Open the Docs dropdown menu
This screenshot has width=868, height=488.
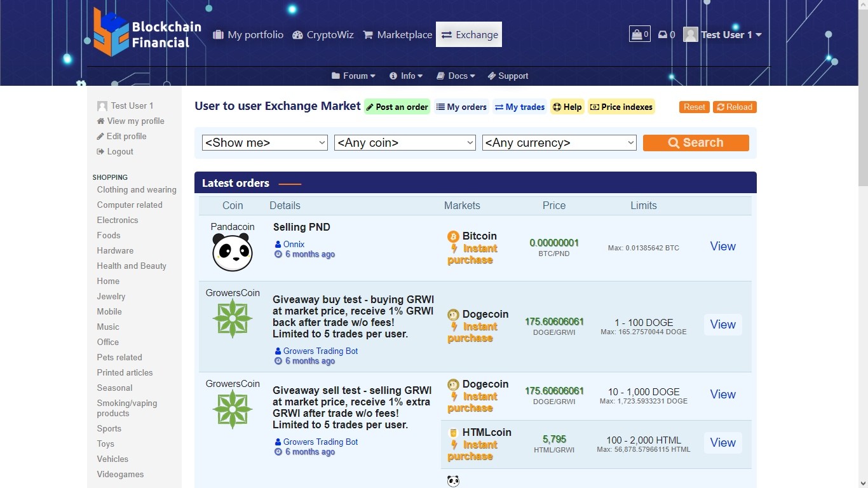[456, 76]
